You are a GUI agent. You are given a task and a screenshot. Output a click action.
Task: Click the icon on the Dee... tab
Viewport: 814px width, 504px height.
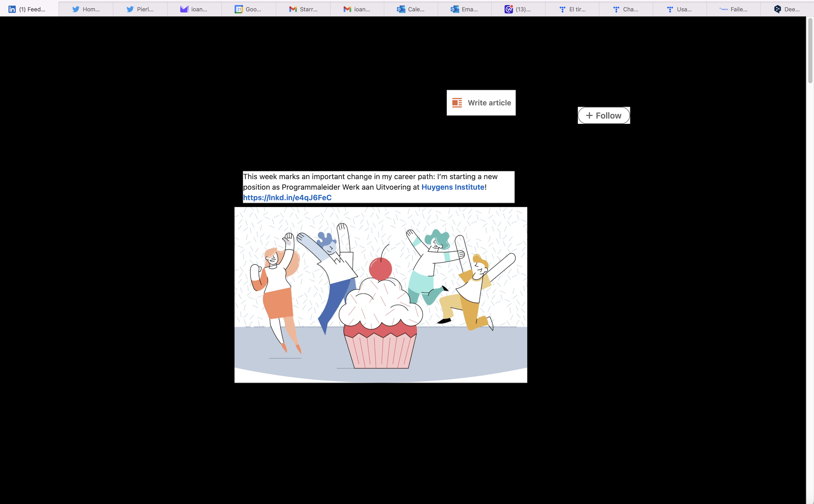coord(777,9)
